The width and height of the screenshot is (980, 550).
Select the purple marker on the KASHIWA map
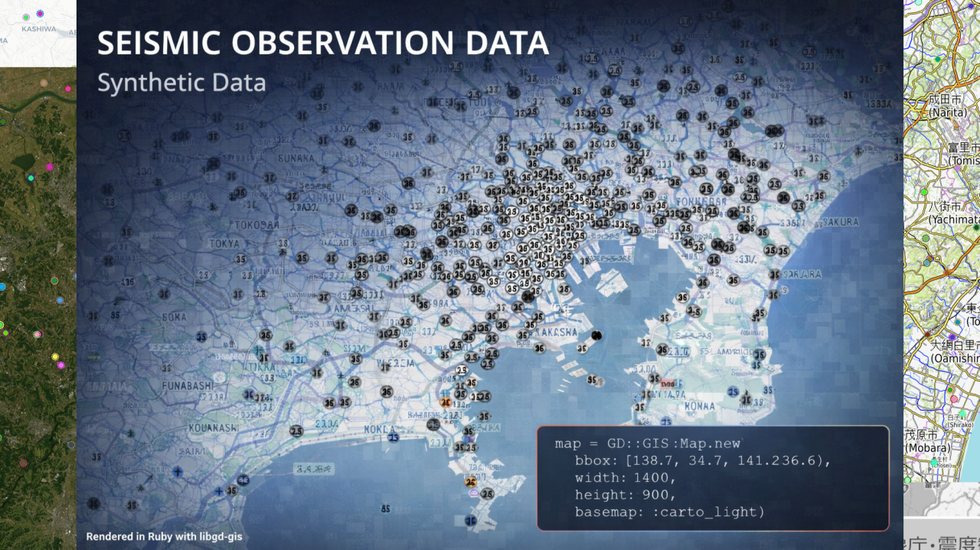coord(40,13)
